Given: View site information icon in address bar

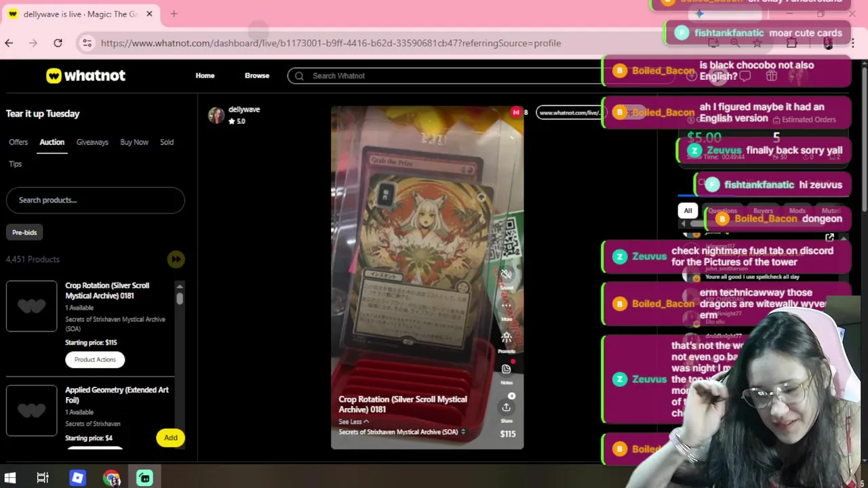Looking at the screenshot, I should tap(87, 43).
